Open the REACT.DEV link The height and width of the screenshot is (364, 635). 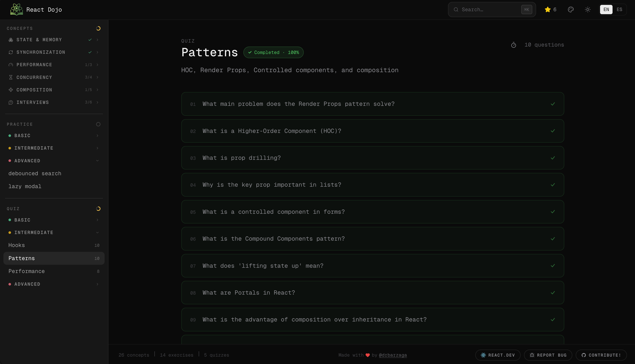point(498,355)
